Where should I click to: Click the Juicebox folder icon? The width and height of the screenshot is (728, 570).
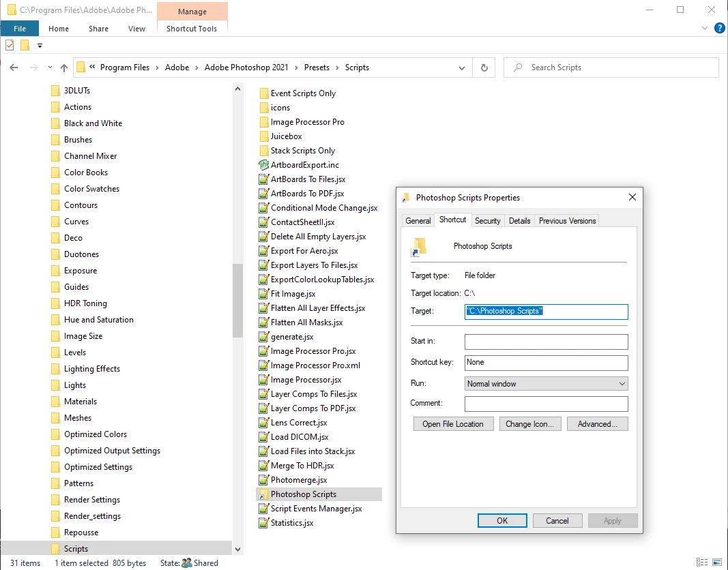(x=264, y=136)
